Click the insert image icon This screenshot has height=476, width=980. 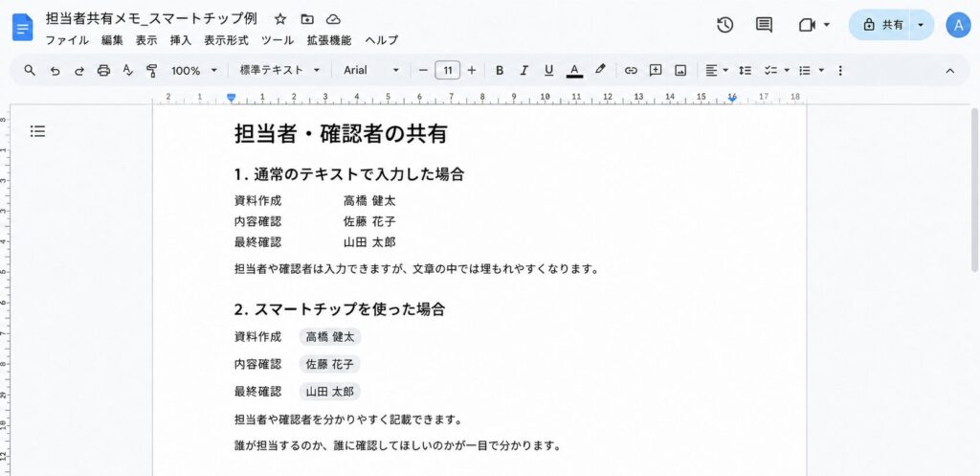680,71
